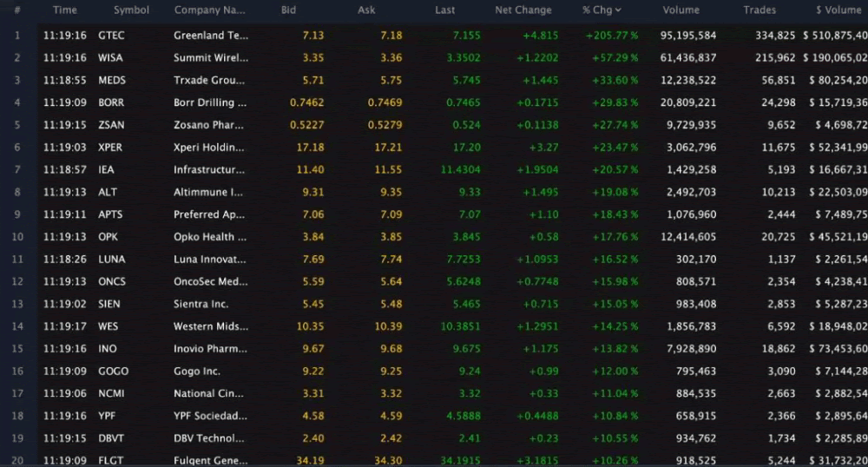Click GTEC % change +205.77 %

612,36
